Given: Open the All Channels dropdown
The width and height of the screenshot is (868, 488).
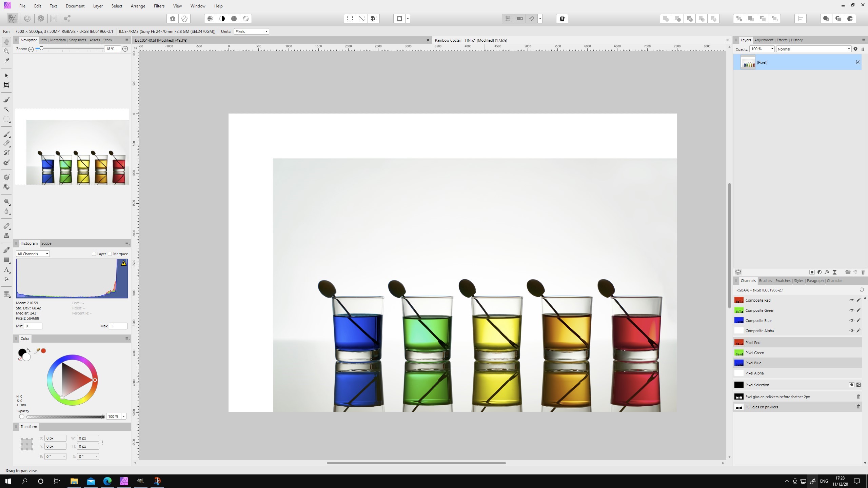Looking at the screenshot, I should click(33, 254).
